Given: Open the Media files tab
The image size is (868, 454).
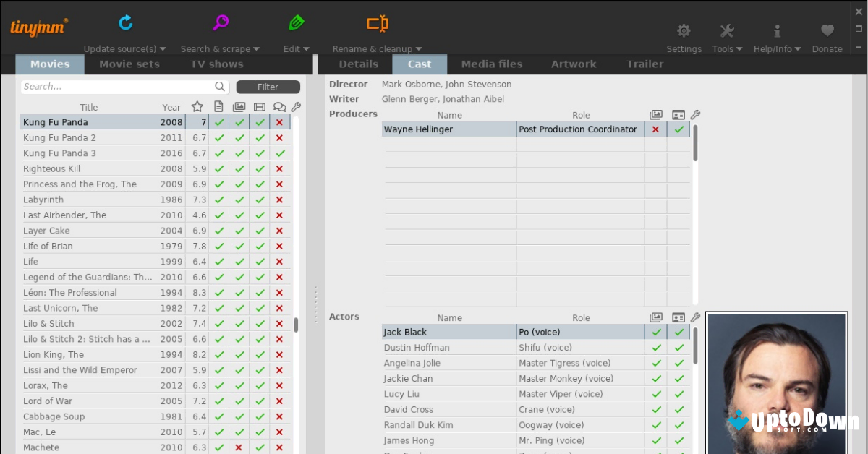Looking at the screenshot, I should [x=492, y=64].
